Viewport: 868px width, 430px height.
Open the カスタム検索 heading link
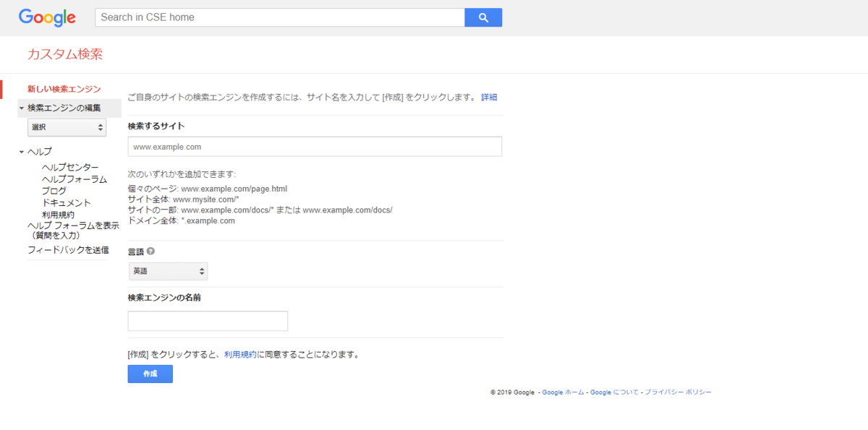coord(65,54)
